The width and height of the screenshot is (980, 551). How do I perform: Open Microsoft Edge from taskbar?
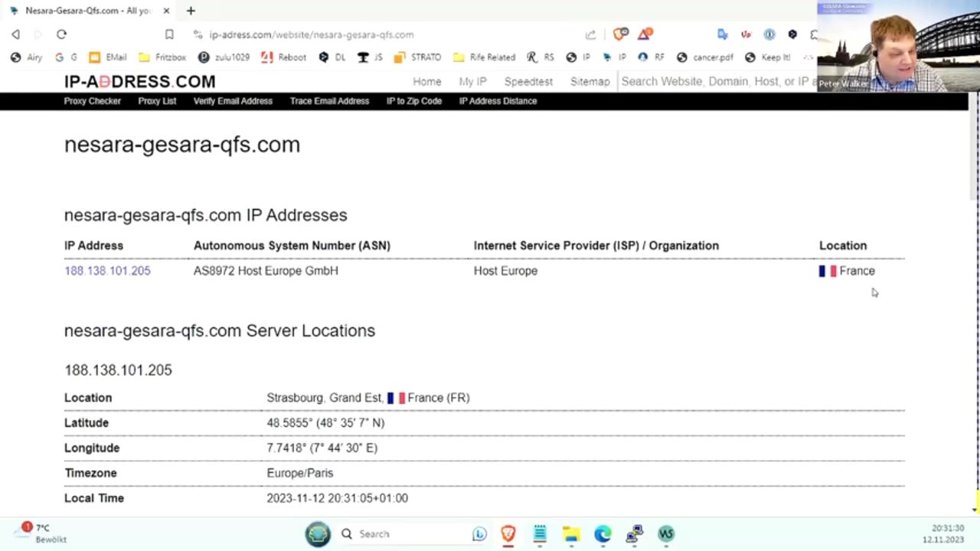coord(603,534)
